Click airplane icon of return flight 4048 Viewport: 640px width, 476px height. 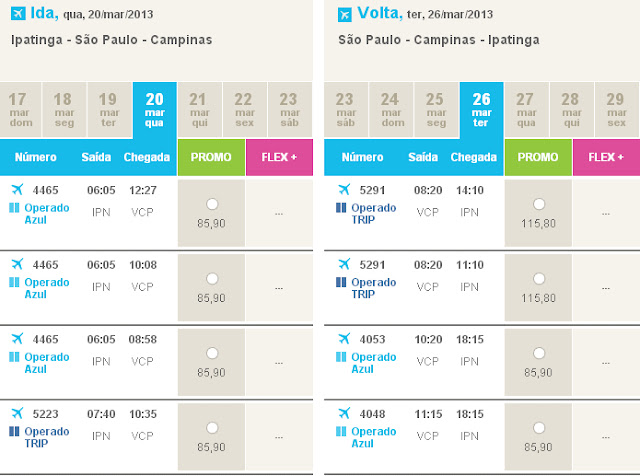click(343, 413)
